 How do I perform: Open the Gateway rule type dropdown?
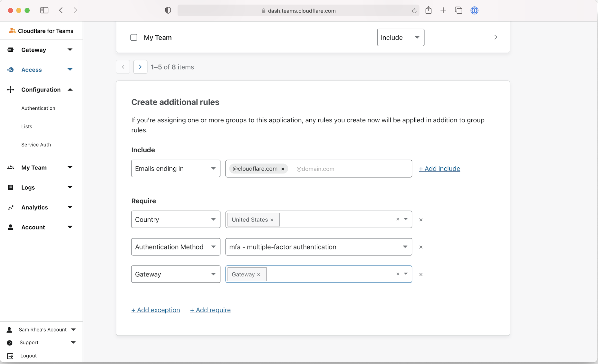click(176, 274)
